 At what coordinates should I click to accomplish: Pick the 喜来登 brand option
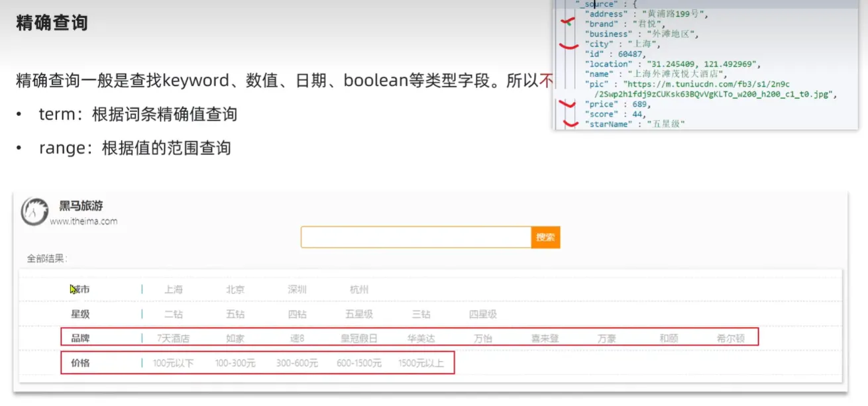(x=545, y=338)
